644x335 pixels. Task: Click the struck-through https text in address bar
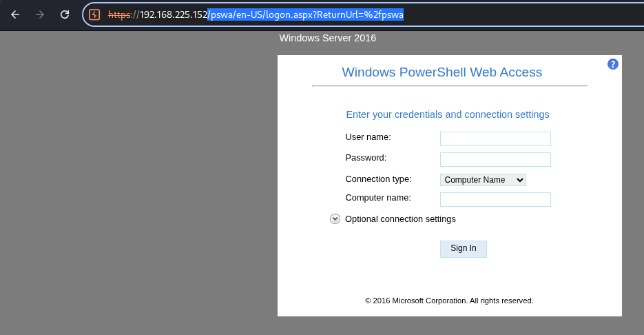click(x=120, y=14)
